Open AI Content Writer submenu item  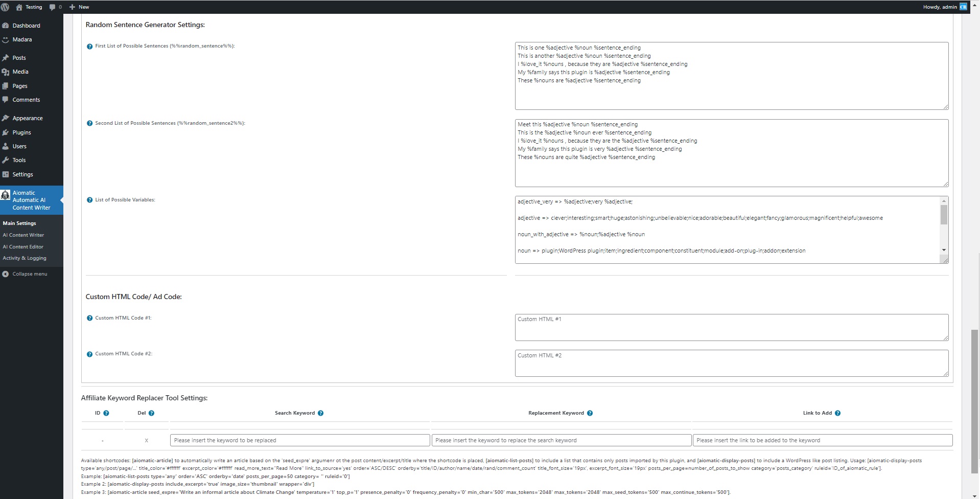pos(24,235)
